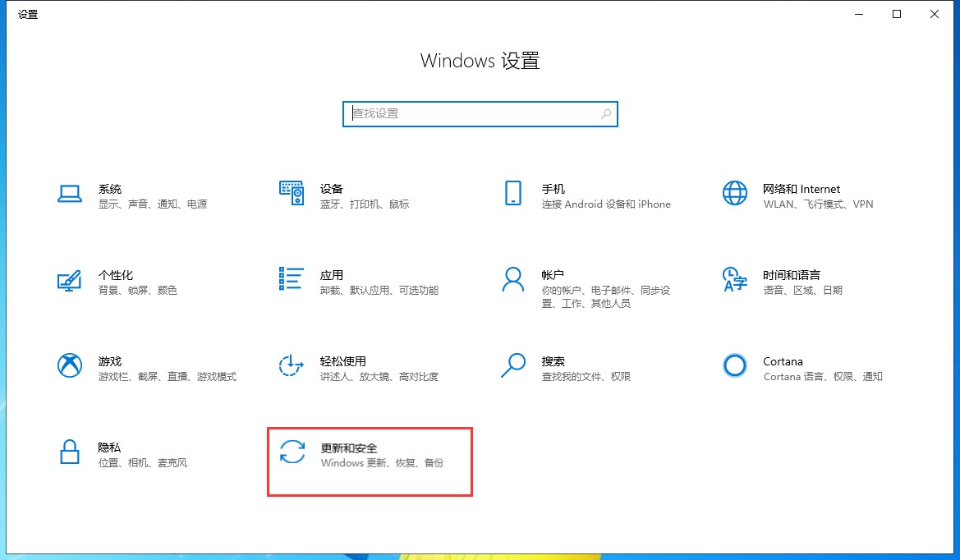The width and height of the screenshot is (960, 560).
Task: Click the 讲述人、放大镜、高对比度 description
Action: click(x=379, y=377)
